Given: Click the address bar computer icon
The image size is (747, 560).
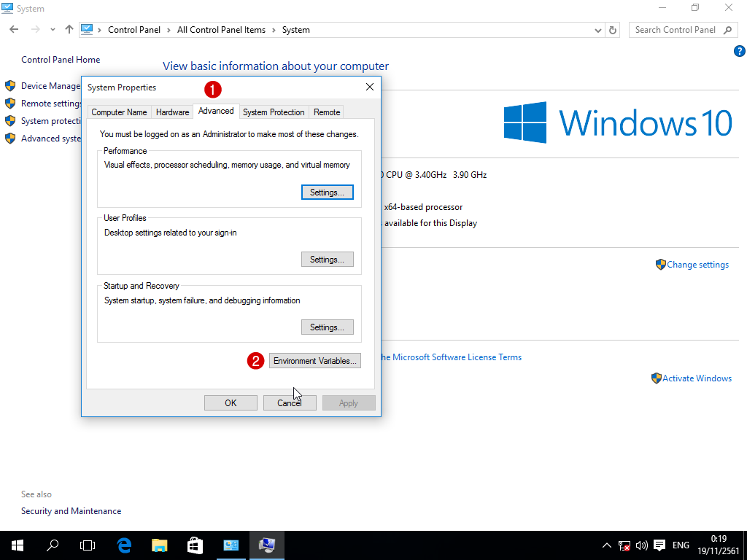Looking at the screenshot, I should click(87, 29).
